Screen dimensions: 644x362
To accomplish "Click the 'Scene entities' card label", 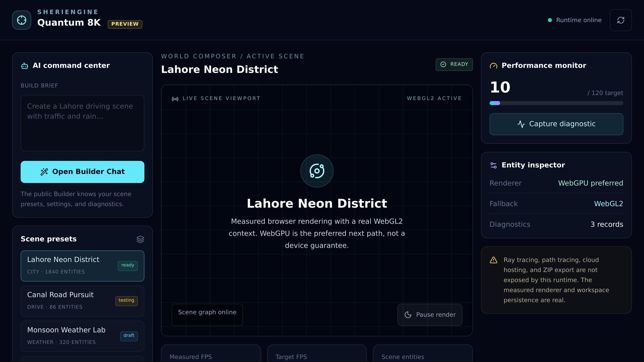I will [403, 357].
